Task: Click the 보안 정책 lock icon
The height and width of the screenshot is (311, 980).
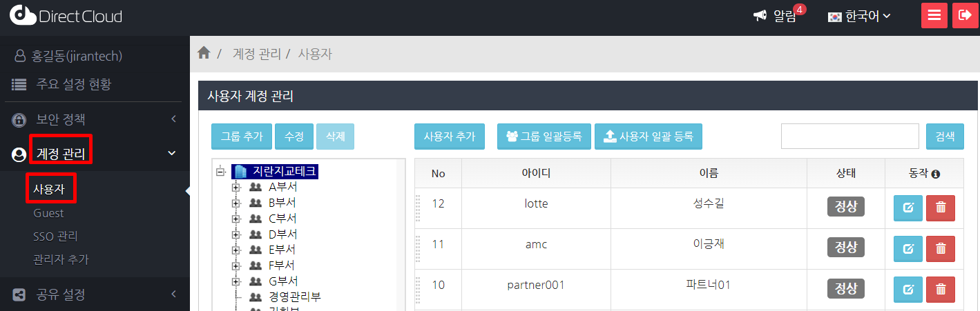Action: [19, 120]
